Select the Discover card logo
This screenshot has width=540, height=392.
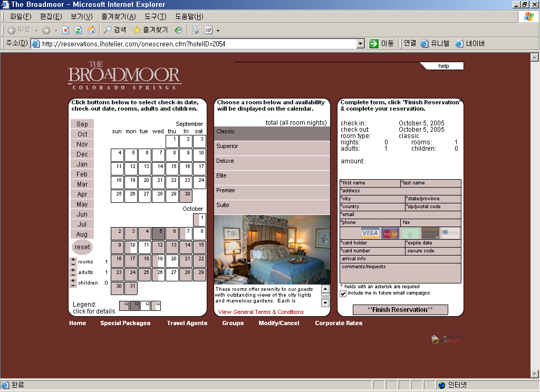[x=430, y=233]
